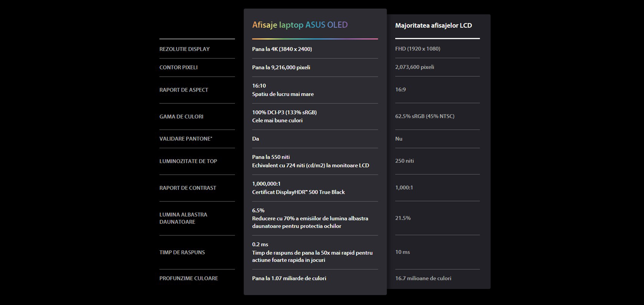Click '1,000,000:1' contrast value
644x305 pixels.
click(x=266, y=183)
